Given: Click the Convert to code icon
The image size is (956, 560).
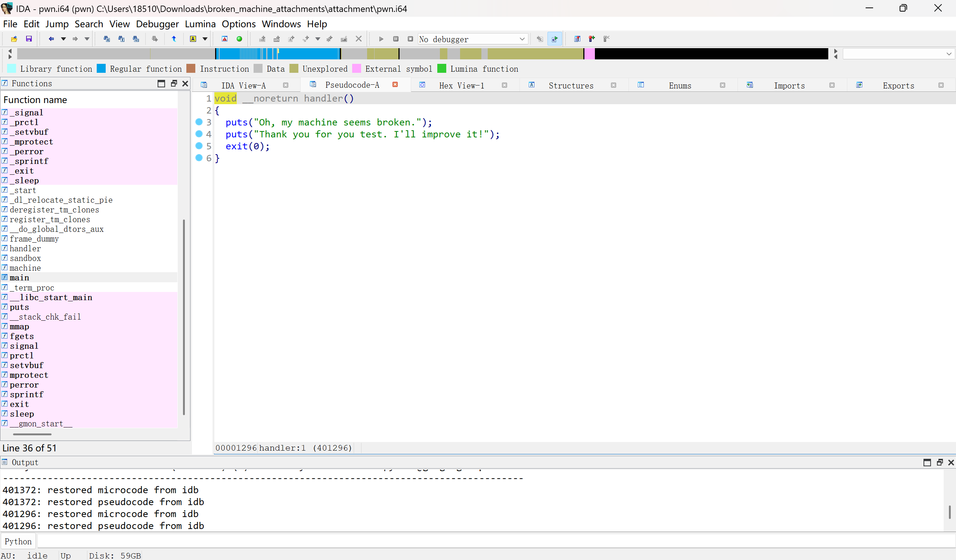Looking at the screenshot, I should pyautogui.click(x=262, y=39).
